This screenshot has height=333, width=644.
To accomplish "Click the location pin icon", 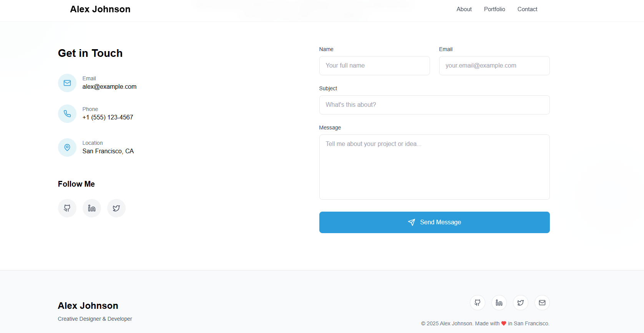I will 67,147.
